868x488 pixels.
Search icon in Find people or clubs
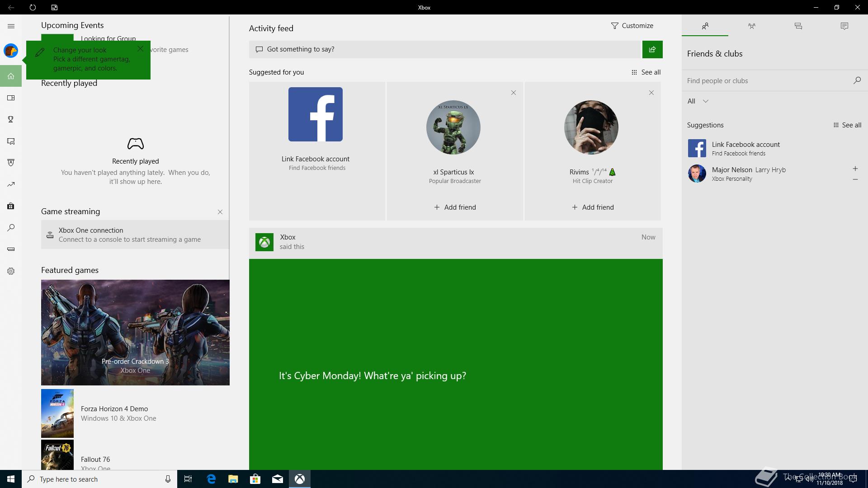point(857,80)
